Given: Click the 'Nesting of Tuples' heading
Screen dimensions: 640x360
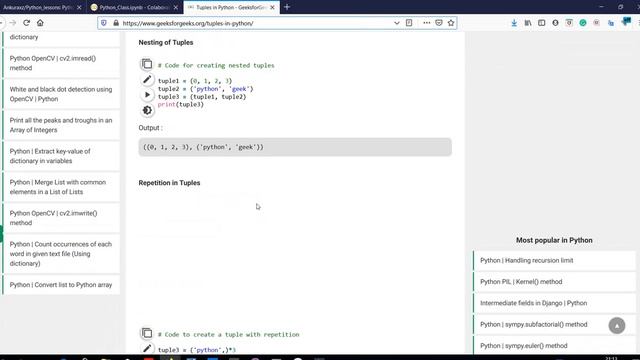Looking at the screenshot, I should [166, 42].
